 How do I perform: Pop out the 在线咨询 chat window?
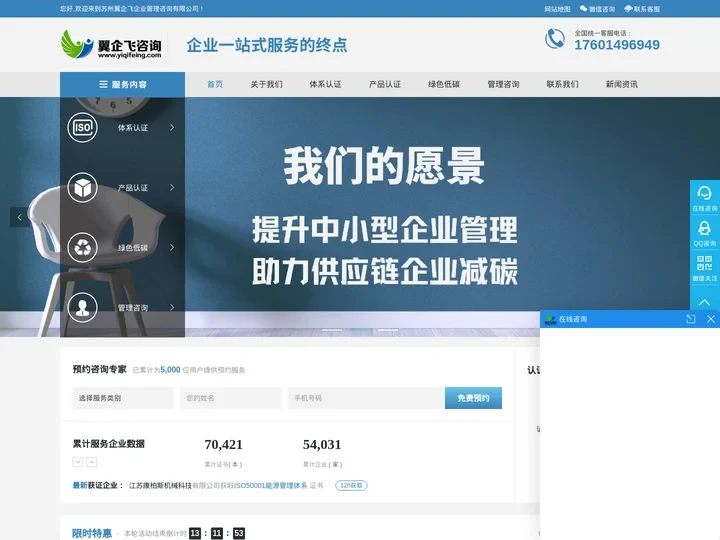(x=691, y=319)
